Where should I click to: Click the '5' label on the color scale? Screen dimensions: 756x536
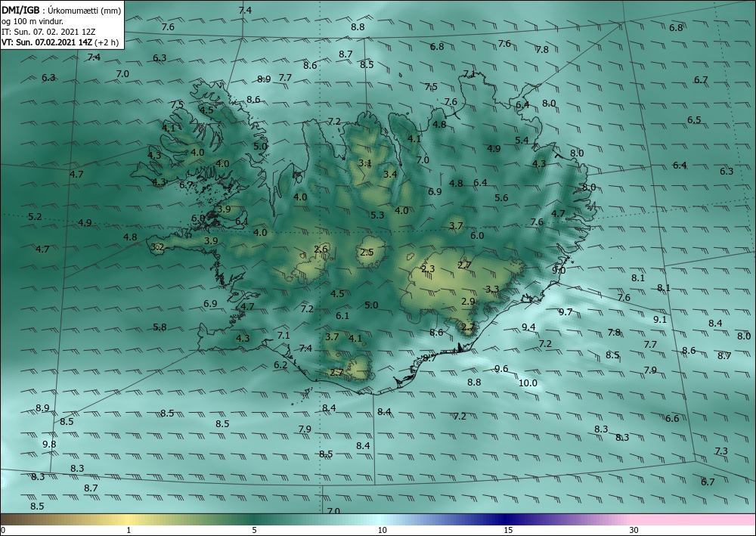(254, 530)
